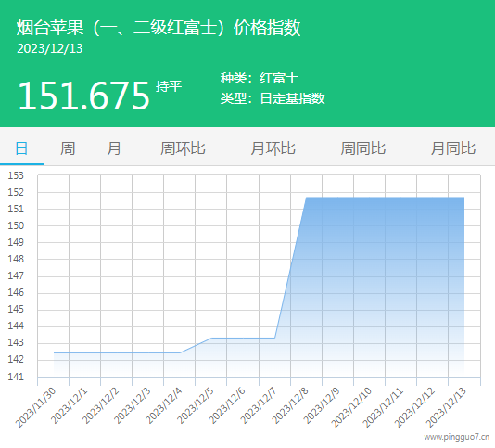
Task: Select the 日 daily tab
Action: pyautogui.click(x=21, y=148)
